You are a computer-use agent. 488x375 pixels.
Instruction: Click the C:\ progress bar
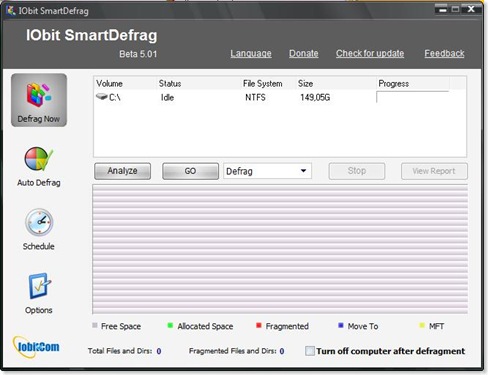[x=413, y=97]
